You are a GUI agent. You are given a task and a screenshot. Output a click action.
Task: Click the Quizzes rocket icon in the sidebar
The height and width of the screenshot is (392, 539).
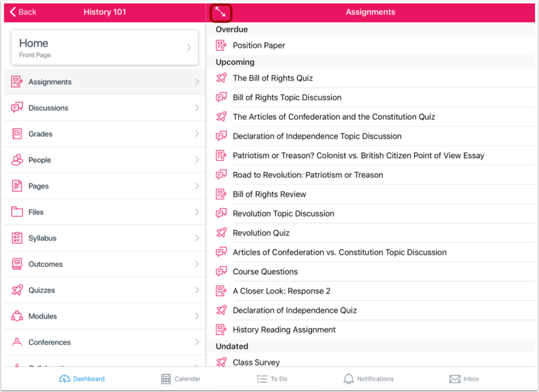pyautogui.click(x=17, y=290)
